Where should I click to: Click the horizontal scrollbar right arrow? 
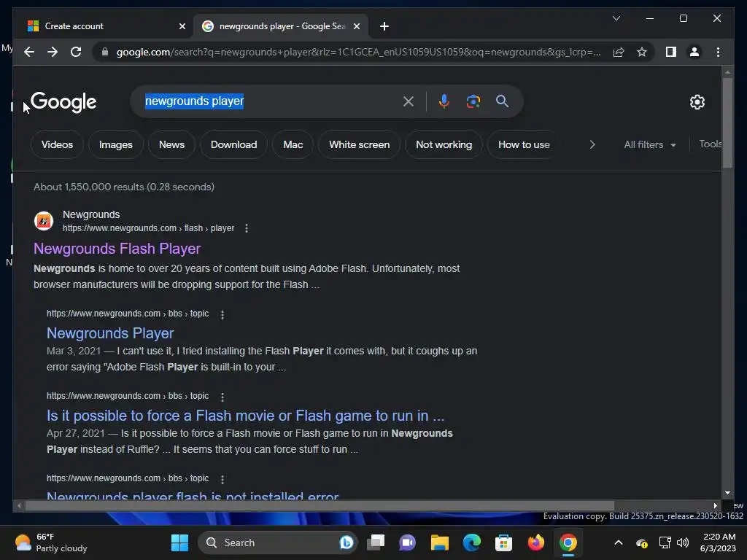click(715, 506)
